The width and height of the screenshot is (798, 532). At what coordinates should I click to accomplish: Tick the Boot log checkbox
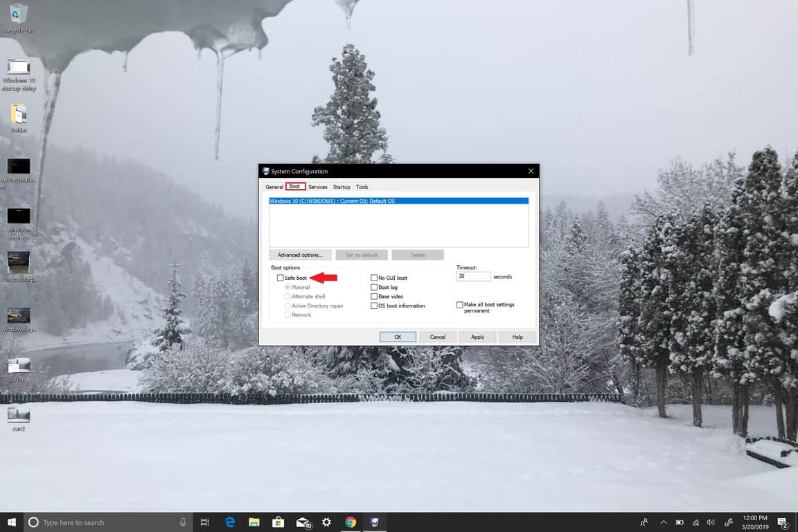coord(374,287)
